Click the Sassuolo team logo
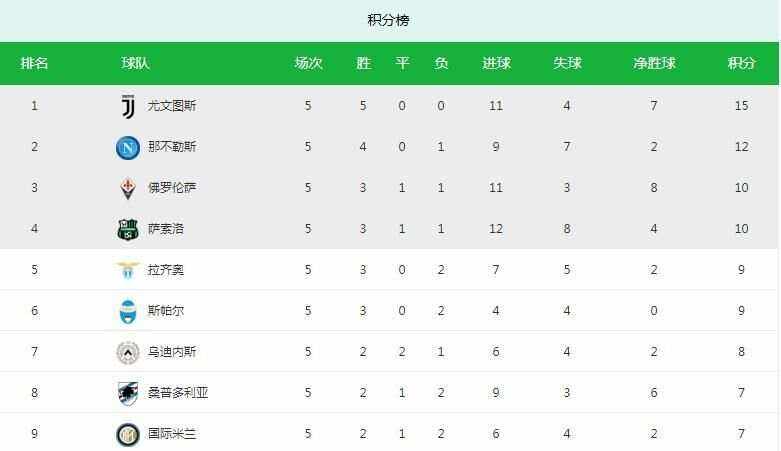The height and width of the screenshot is (451, 781). (x=127, y=229)
